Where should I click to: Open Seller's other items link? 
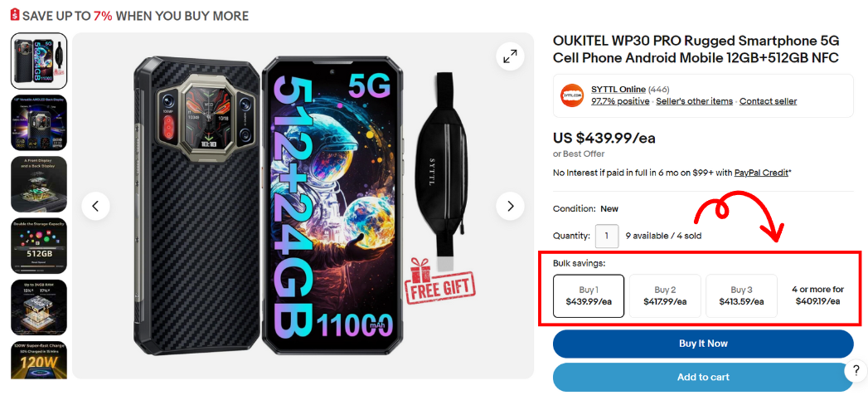click(x=695, y=101)
